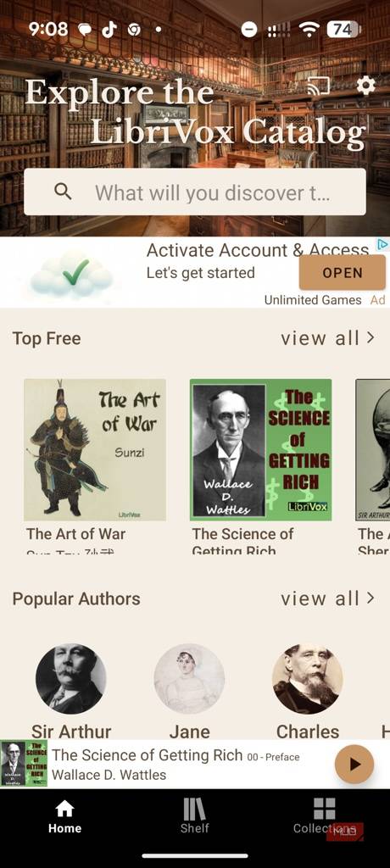Play The Science of Getting Rich preface
Screen dimensions: 390x868
click(354, 765)
